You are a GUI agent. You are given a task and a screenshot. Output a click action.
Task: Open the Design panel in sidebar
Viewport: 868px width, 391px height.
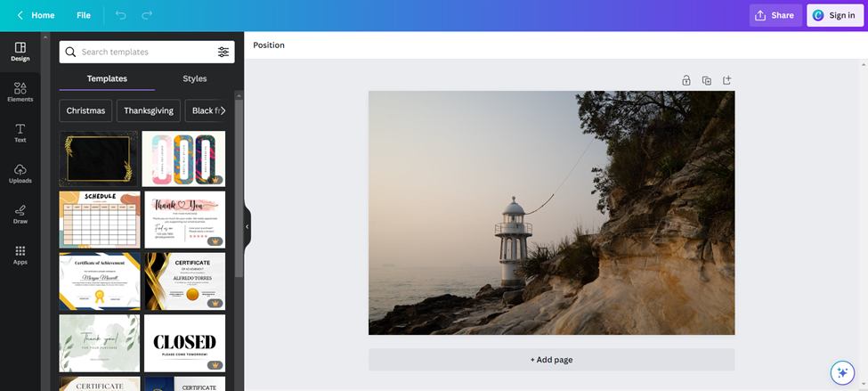click(20, 52)
